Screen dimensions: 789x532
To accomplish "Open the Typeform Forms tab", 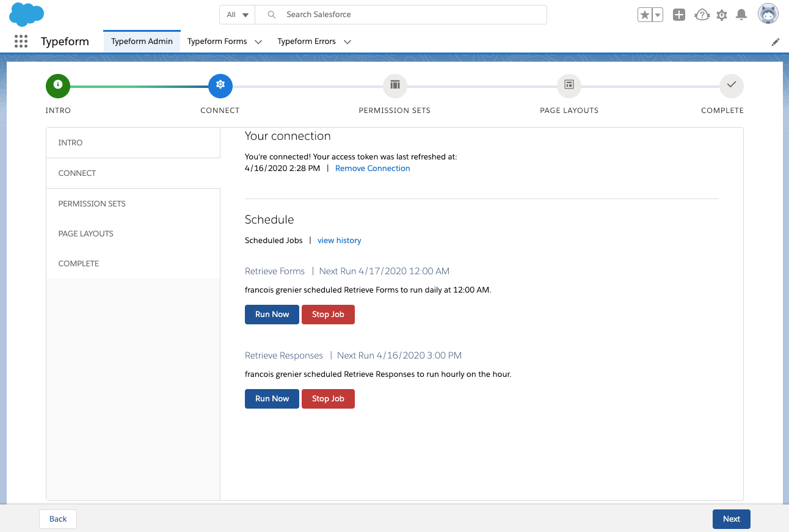I will (217, 42).
